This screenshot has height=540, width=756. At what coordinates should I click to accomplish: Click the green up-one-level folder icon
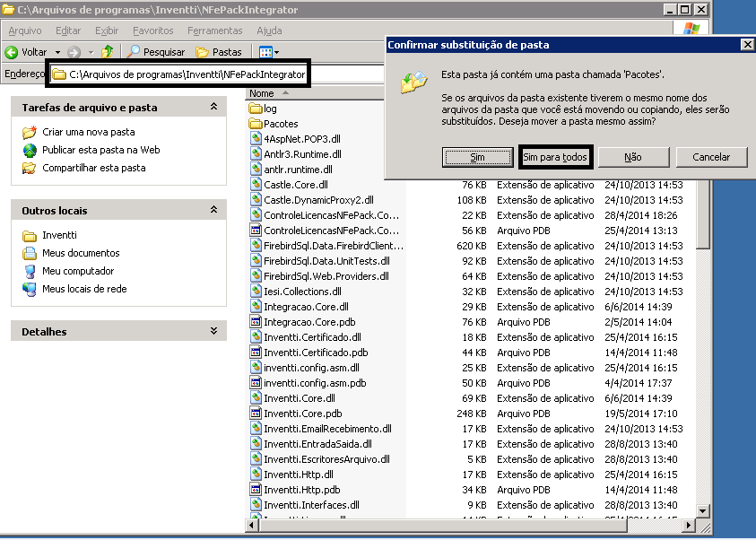(x=108, y=52)
